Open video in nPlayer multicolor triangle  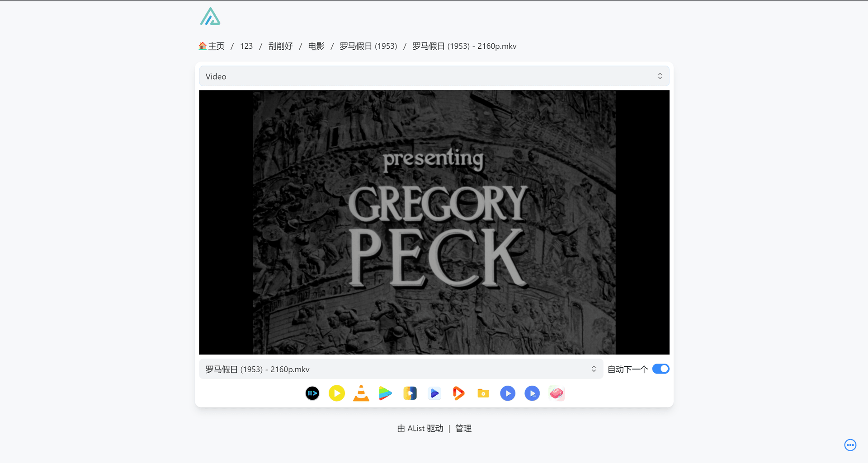point(386,393)
